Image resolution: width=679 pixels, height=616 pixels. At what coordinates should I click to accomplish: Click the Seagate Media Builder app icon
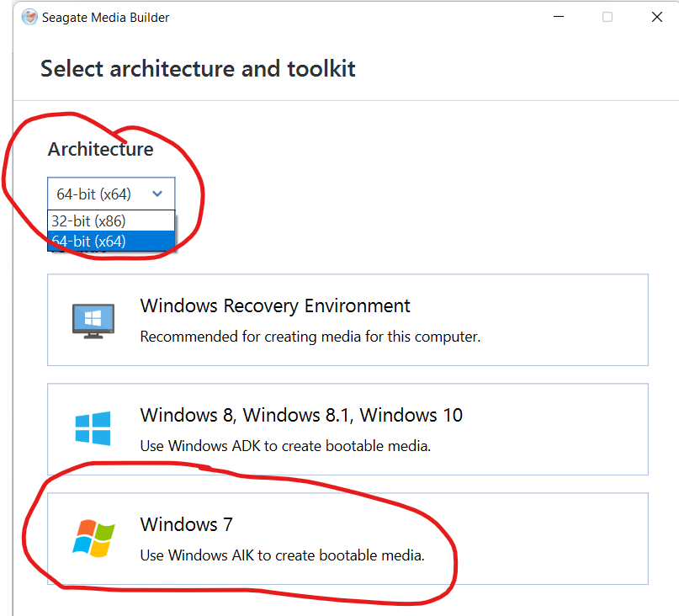[x=29, y=18]
